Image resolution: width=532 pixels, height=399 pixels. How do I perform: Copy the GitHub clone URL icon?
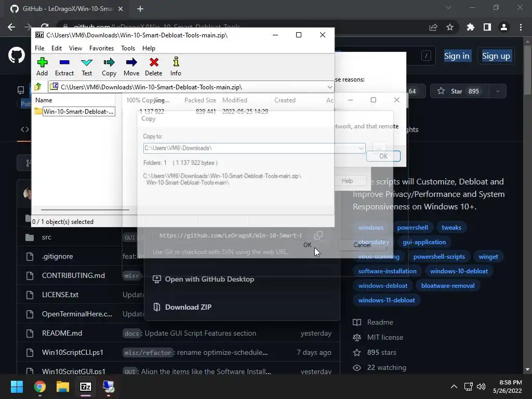[x=318, y=235]
